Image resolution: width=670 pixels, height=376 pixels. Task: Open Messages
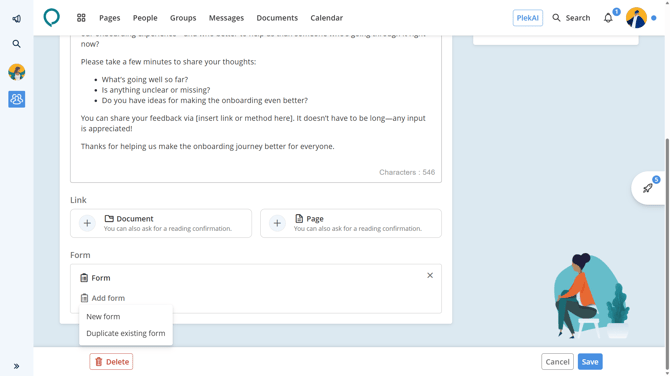point(226,18)
